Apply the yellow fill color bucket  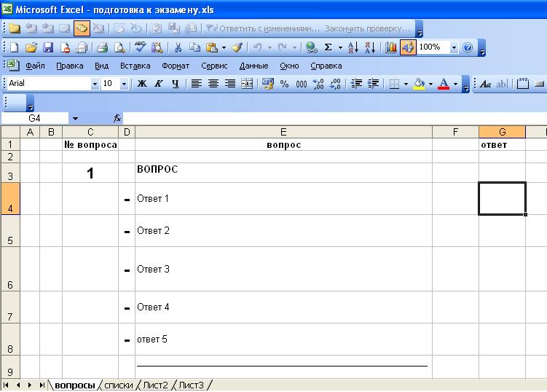pos(419,84)
